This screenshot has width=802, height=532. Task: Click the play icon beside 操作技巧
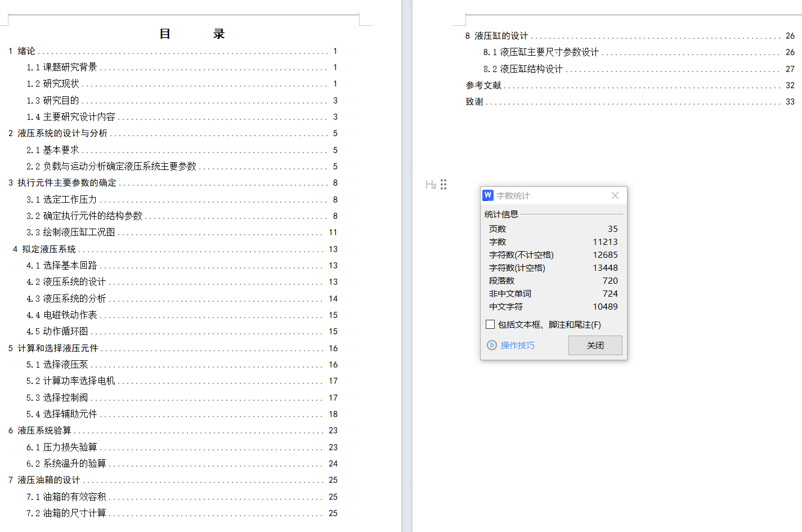492,345
